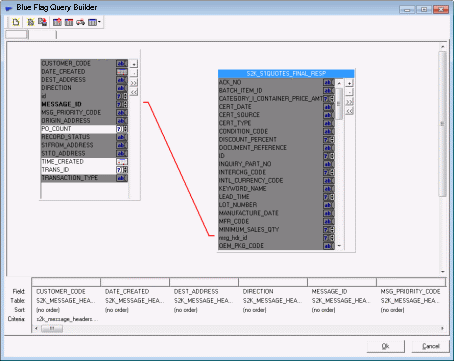Click the main canvas vertical scrollbar thumb

pyautogui.click(x=443, y=124)
